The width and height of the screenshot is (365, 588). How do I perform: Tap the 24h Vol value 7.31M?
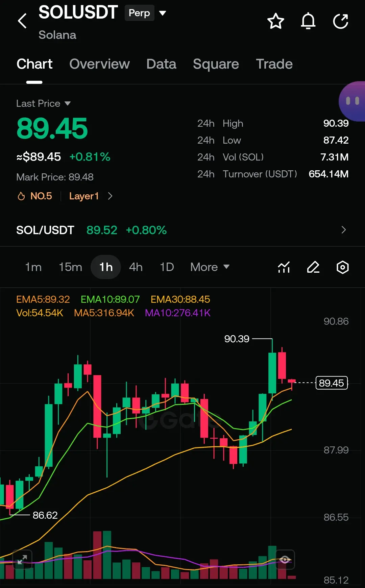pos(335,157)
